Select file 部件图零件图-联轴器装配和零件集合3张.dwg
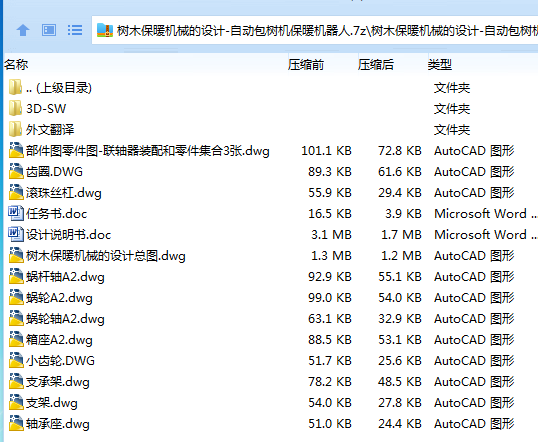The image size is (538, 442). [148, 151]
